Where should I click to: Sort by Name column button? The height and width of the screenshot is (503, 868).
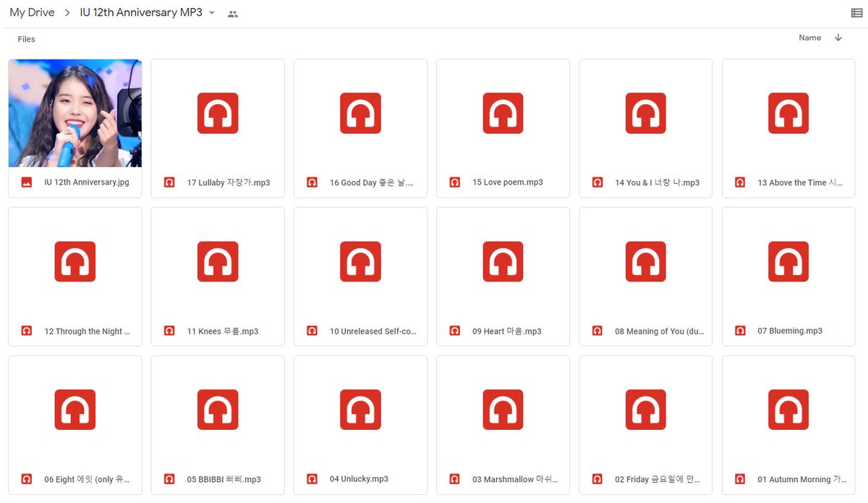point(810,38)
